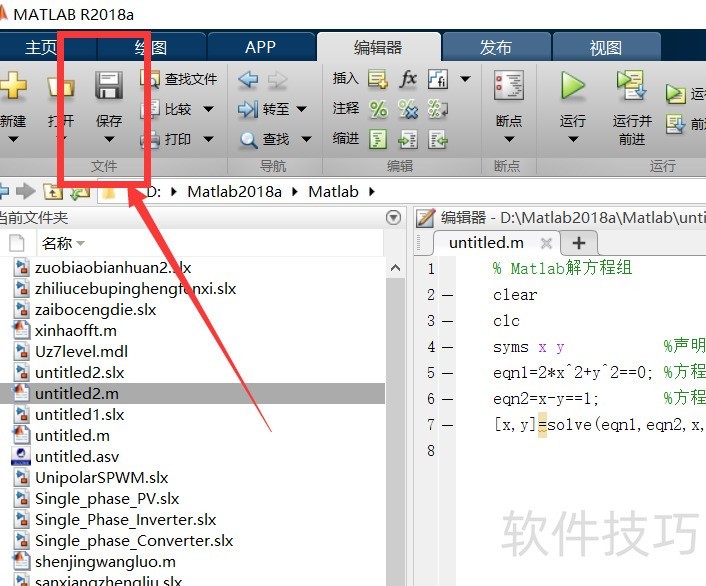Screen dimensions: 706x586
Task: Click the Save floppy disk icon
Action: [x=109, y=85]
